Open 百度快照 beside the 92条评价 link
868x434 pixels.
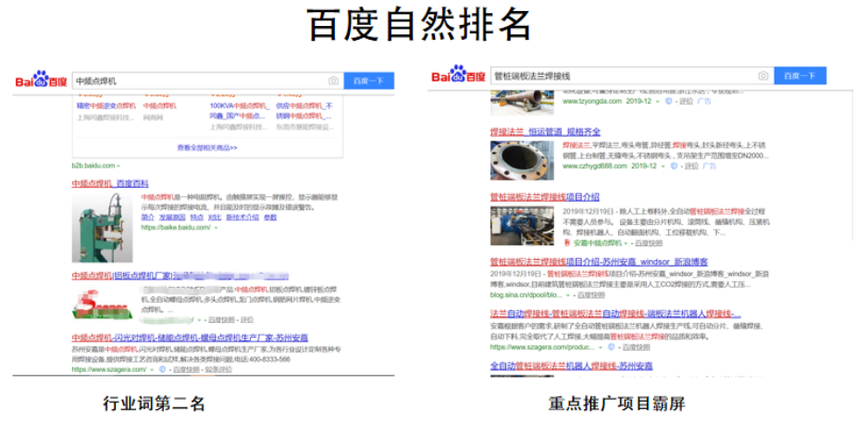click(x=186, y=368)
